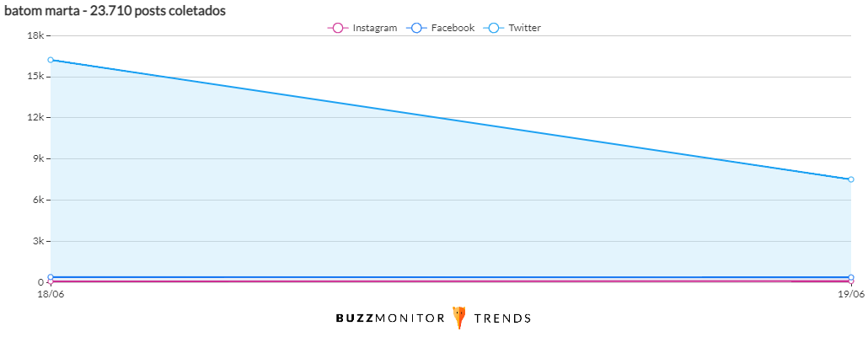
Task: Click the 18/06 x-axis date label
Action: pos(51,294)
